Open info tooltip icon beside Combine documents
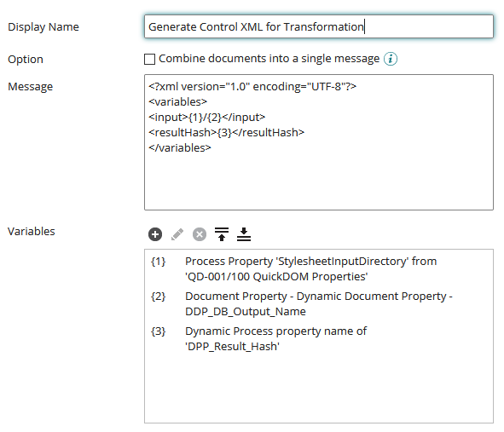The width and height of the screenshot is (504, 432). (391, 59)
